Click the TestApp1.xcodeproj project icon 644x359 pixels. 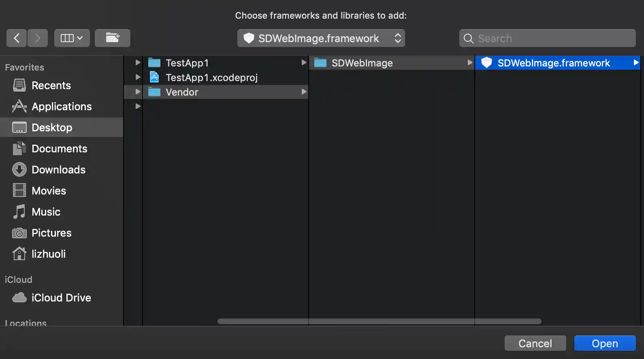154,77
